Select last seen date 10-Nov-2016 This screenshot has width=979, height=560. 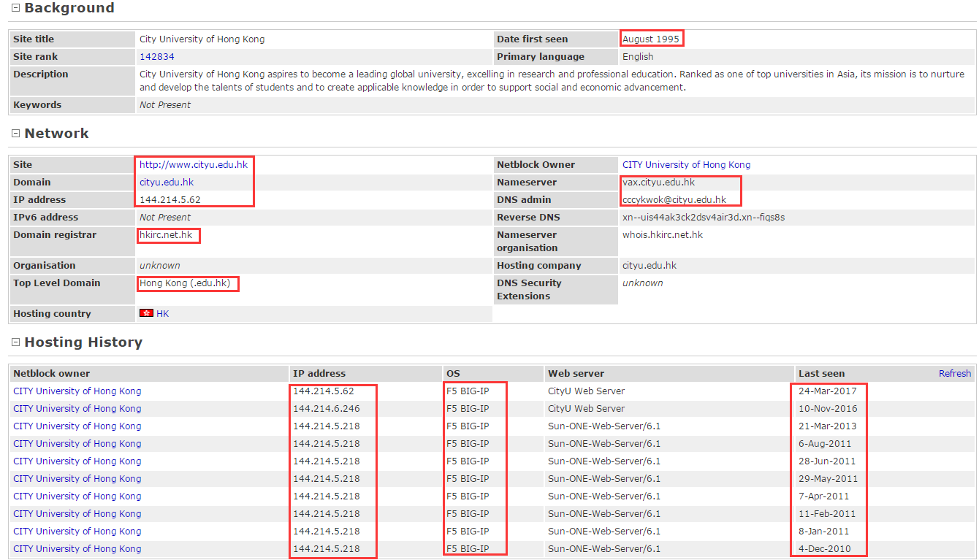pyautogui.click(x=828, y=409)
